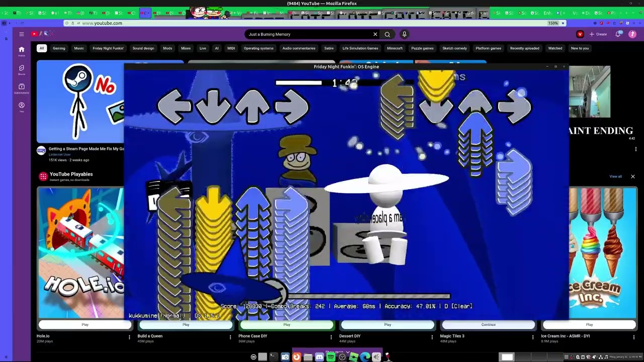The width and height of the screenshot is (644, 362).
Task: Continue playing Magic Tiles 3
Action: 489,325
